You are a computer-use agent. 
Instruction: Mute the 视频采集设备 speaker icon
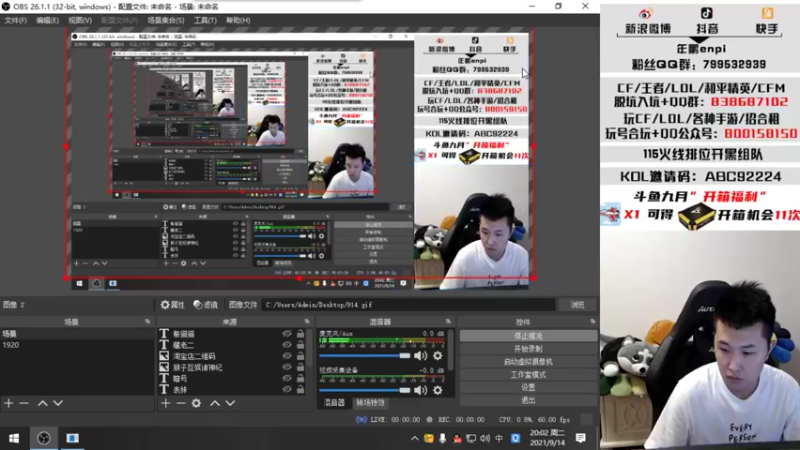[x=420, y=390]
